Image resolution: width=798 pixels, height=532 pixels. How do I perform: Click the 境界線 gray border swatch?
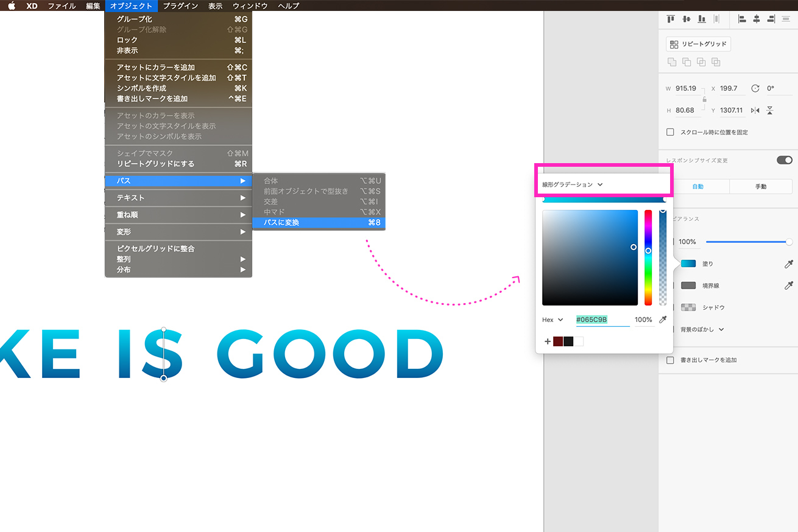click(x=688, y=285)
